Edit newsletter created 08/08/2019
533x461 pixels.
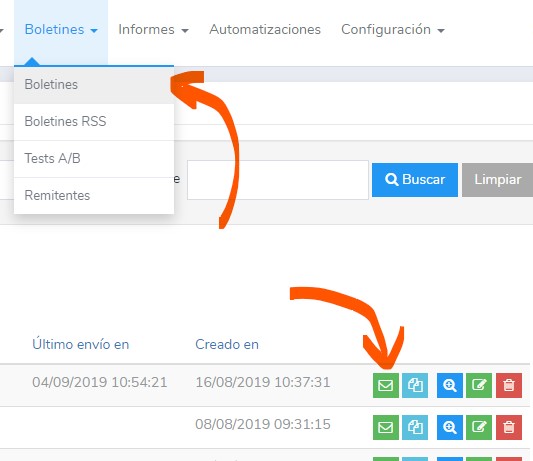tap(479, 427)
